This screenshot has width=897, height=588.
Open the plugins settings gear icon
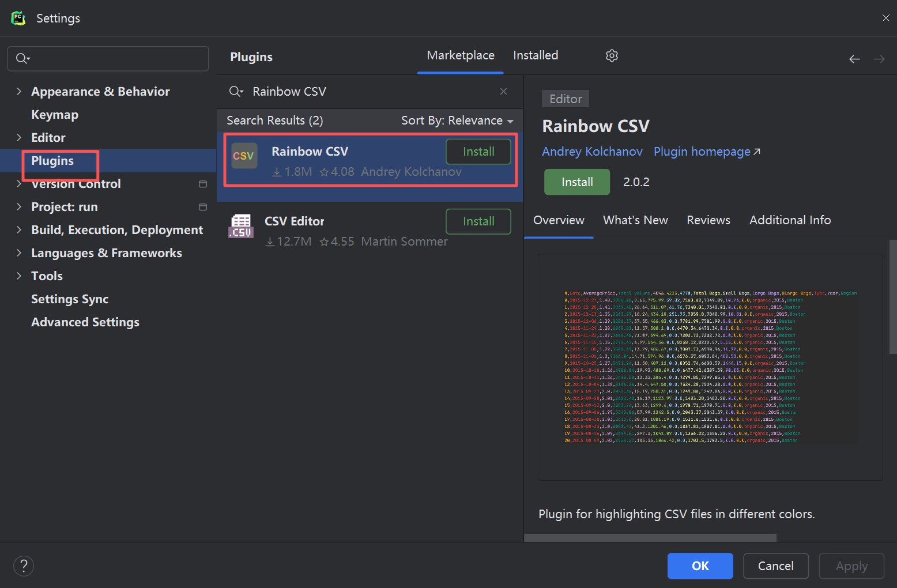(x=612, y=55)
